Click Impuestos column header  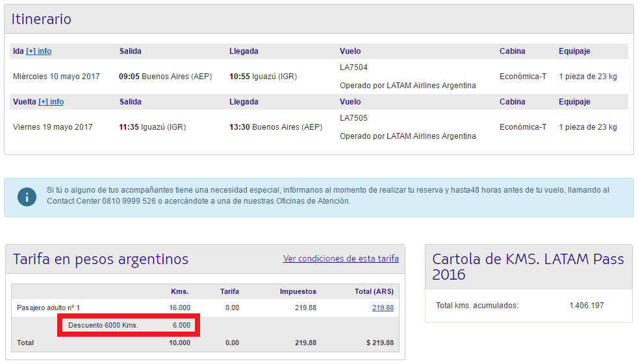[x=298, y=292]
